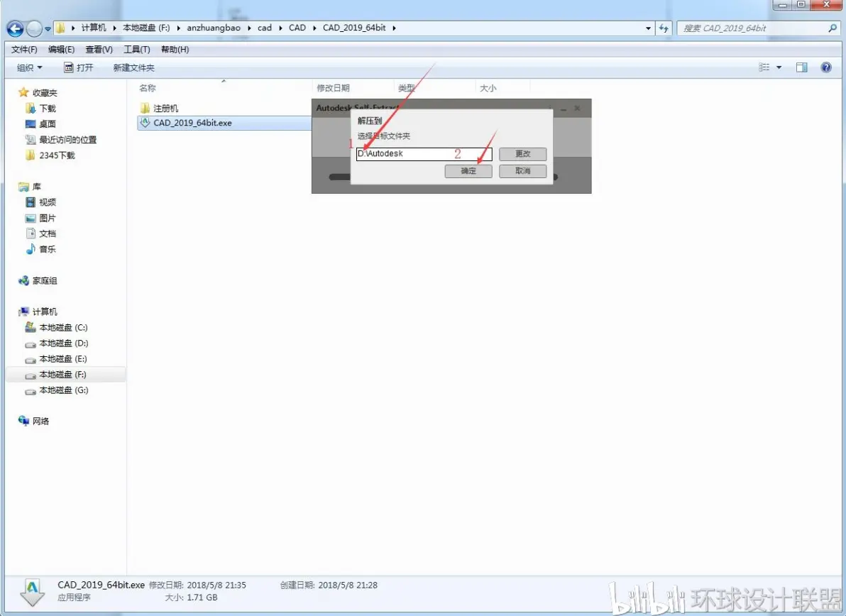Open the 编辑(E) menu
This screenshot has width=846, height=616.
coord(61,50)
